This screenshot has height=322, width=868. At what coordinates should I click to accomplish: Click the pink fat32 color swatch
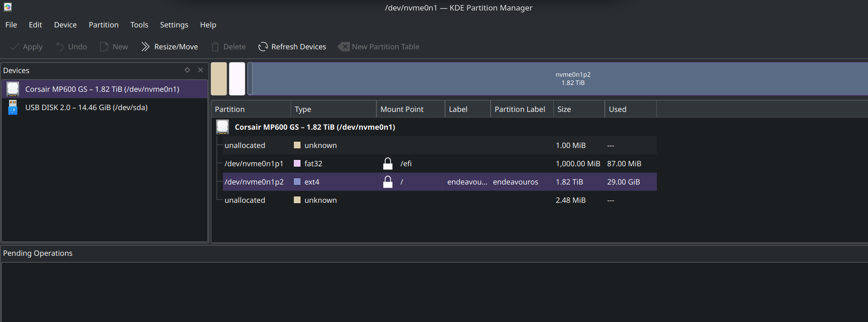[297, 164]
